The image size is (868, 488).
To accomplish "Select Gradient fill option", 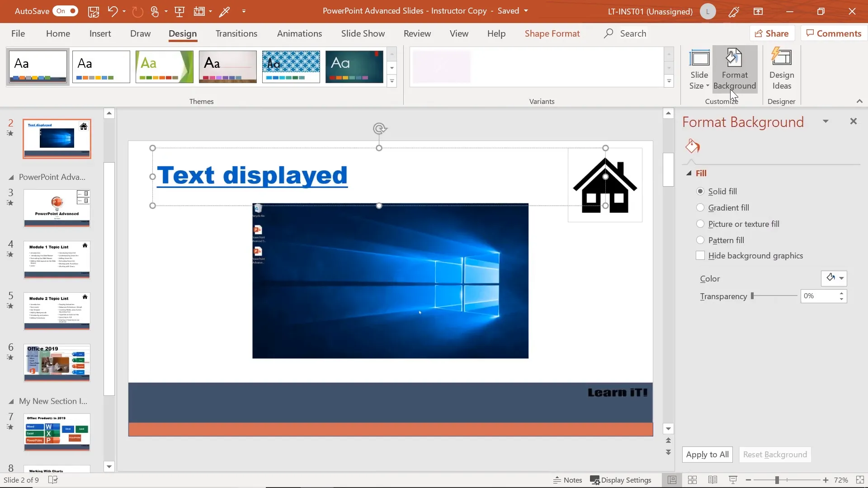I will pos(700,208).
